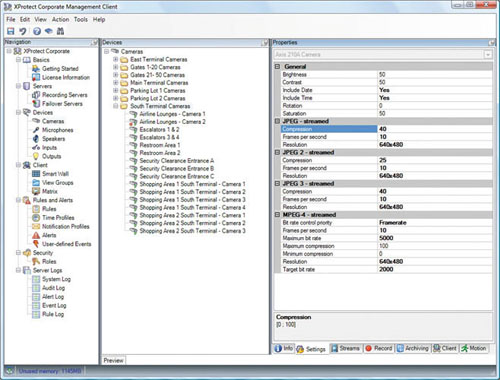Viewport: 500px width, 380px height.
Task: Switch to the Info tab
Action: (284, 348)
